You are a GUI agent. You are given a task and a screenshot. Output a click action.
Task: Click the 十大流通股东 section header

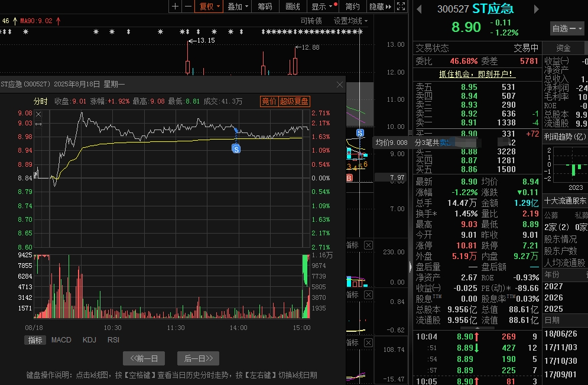[566, 200]
